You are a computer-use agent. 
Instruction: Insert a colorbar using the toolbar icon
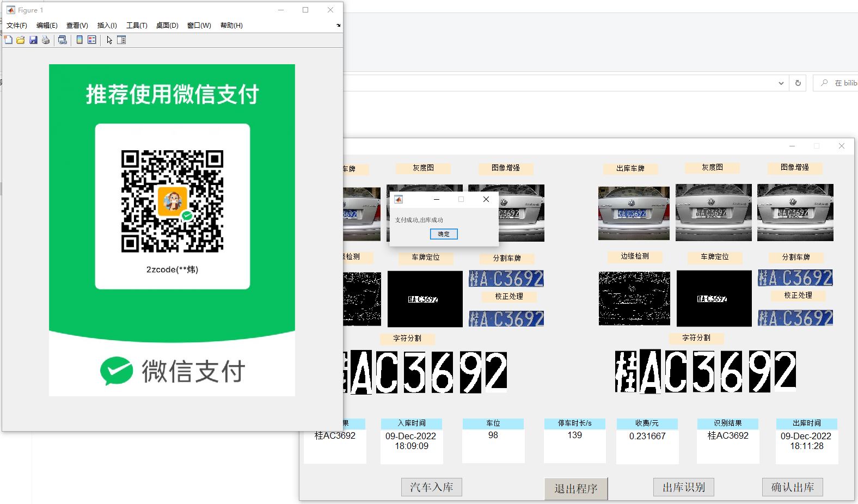point(79,40)
